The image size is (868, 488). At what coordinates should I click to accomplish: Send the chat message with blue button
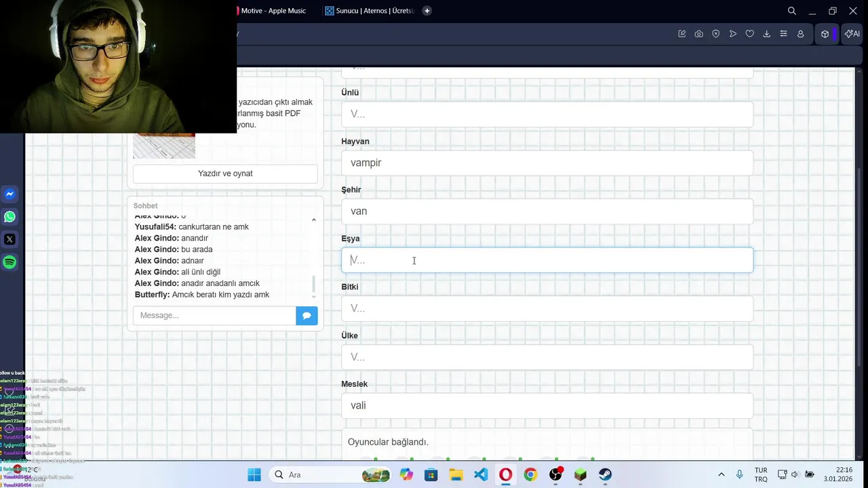(x=307, y=315)
